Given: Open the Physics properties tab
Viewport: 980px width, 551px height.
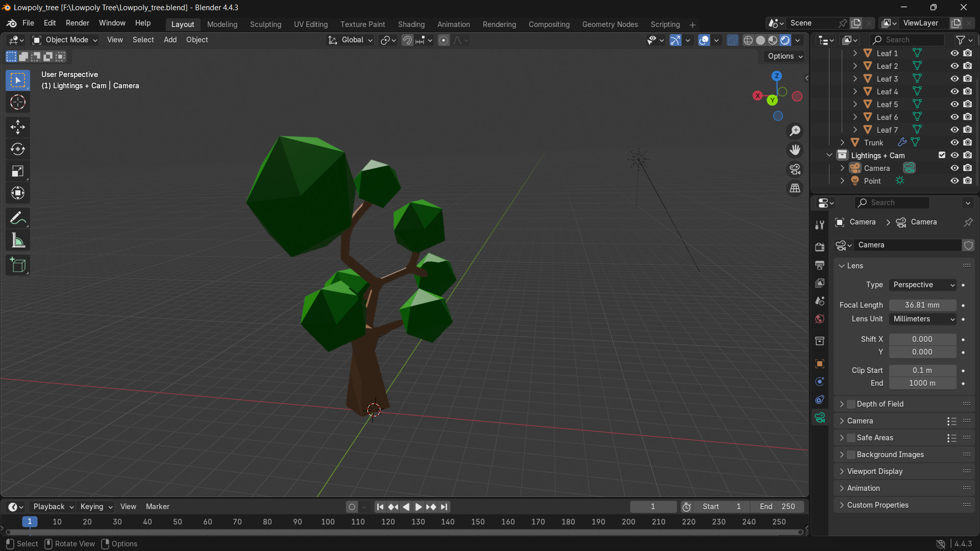Looking at the screenshot, I should pyautogui.click(x=820, y=382).
